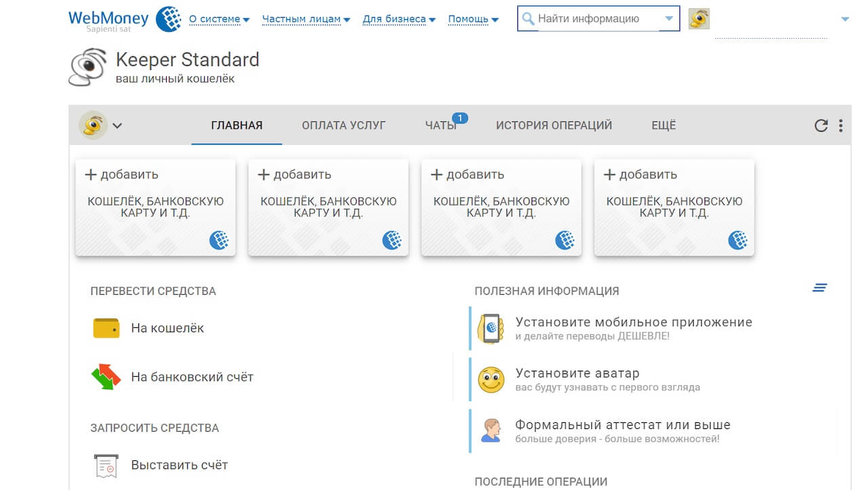The image size is (868, 490).
Task: Expand the Для бизнеса menu
Action: click(x=399, y=19)
